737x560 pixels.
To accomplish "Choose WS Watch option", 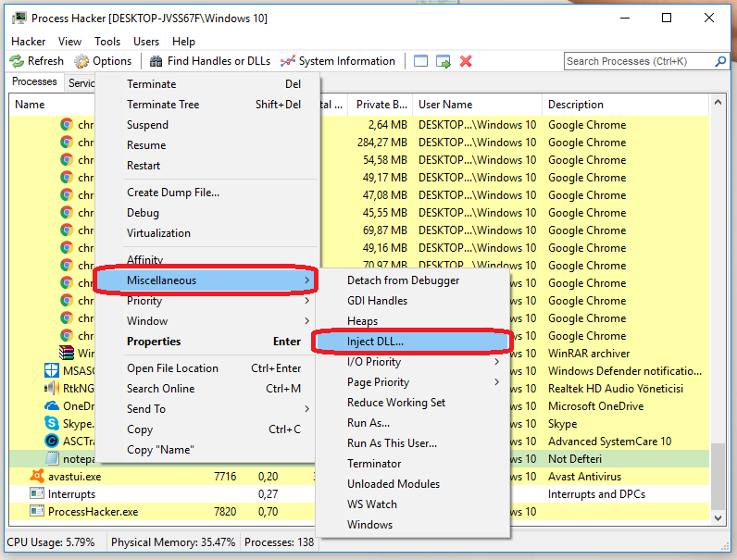I will coord(413,504).
